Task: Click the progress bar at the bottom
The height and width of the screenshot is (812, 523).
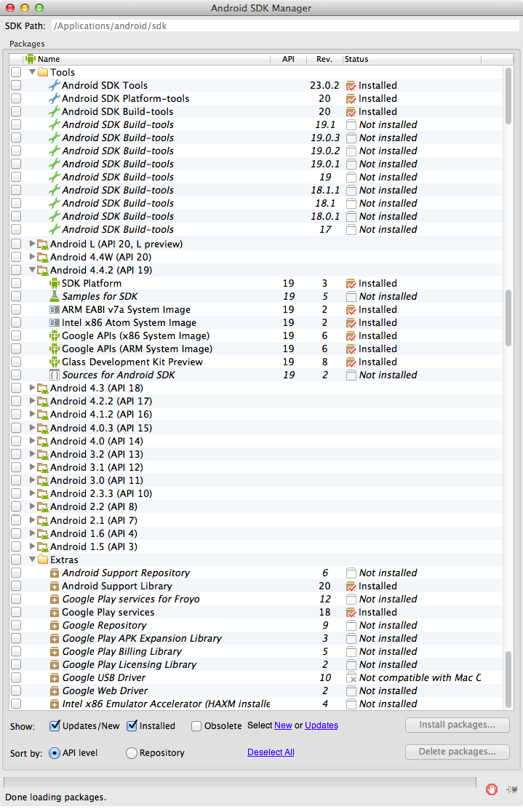Action: pyautogui.click(x=240, y=782)
